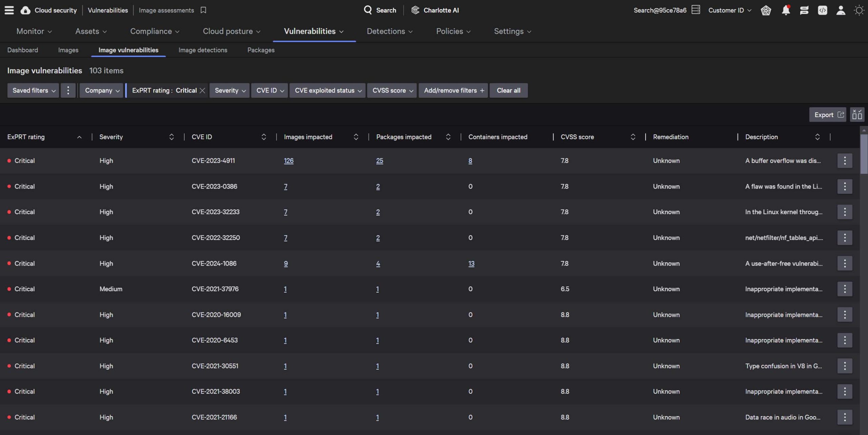Open row actions for CVE-2023-4911
This screenshot has width=868, height=435.
845,160
